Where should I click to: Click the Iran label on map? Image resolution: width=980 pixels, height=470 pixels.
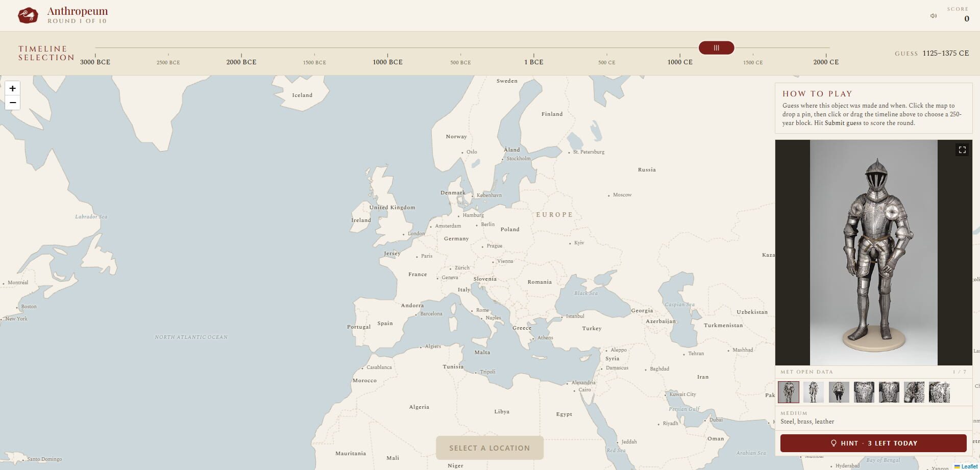point(703,377)
